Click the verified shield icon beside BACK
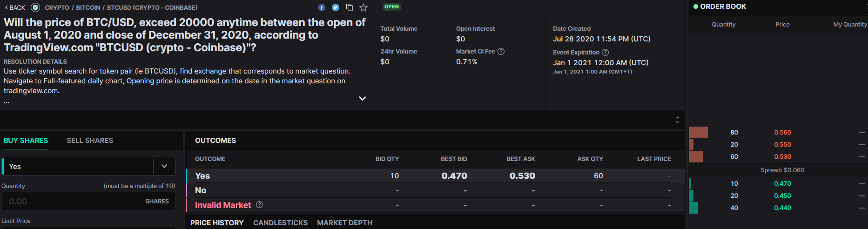 pyautogui.click(x=35, y=7)
